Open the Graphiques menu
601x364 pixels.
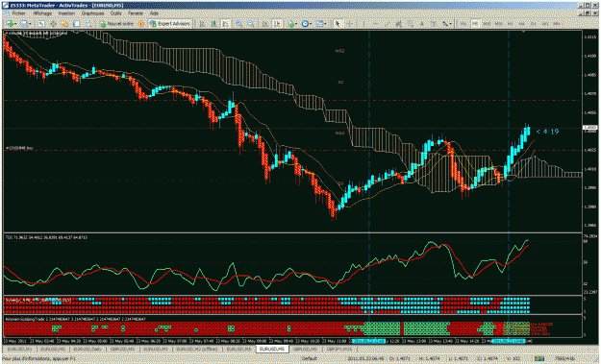pos(92,13)
